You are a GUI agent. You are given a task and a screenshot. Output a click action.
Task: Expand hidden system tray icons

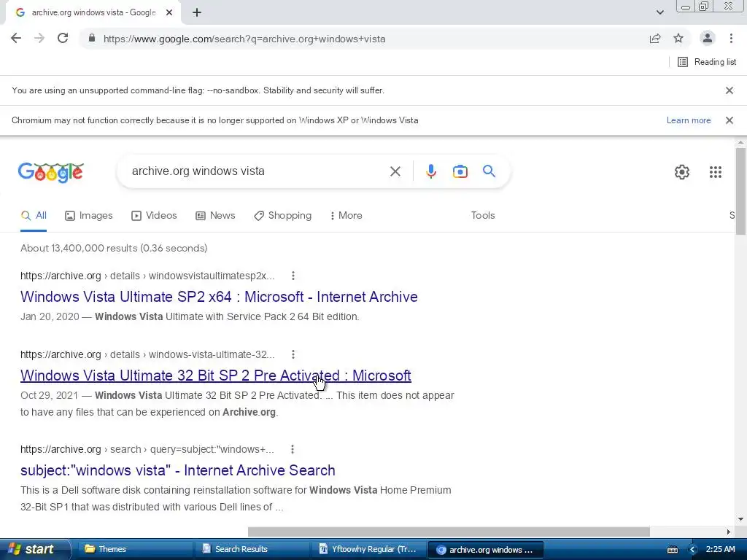pyautogui.click(x=692, y=550)
